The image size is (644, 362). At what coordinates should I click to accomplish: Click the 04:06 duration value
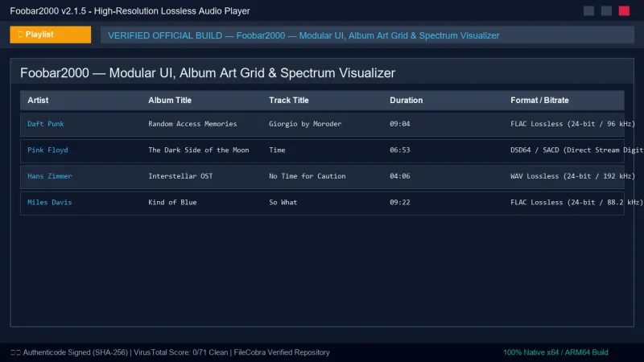[399, 176]
